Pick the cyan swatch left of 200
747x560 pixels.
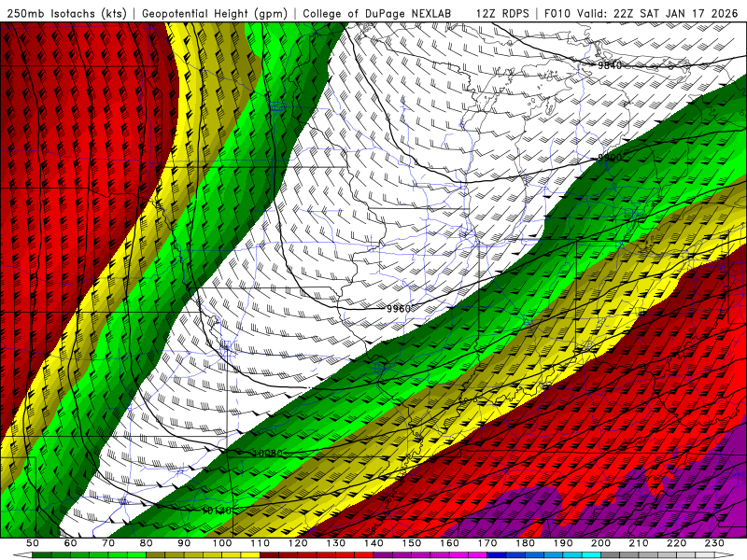(591, 555)
